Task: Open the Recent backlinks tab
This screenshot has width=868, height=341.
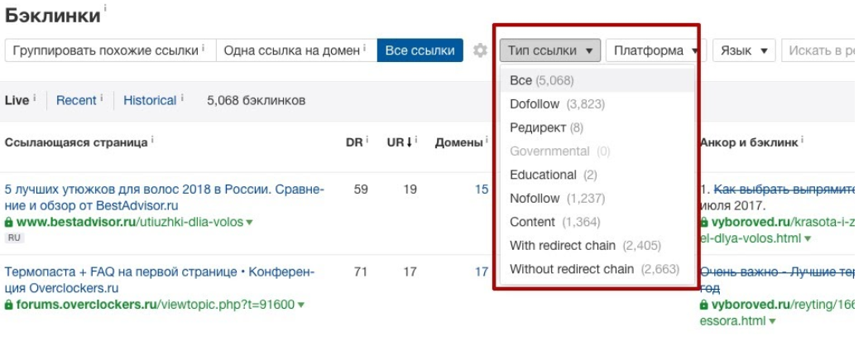Action: point(76,100)
